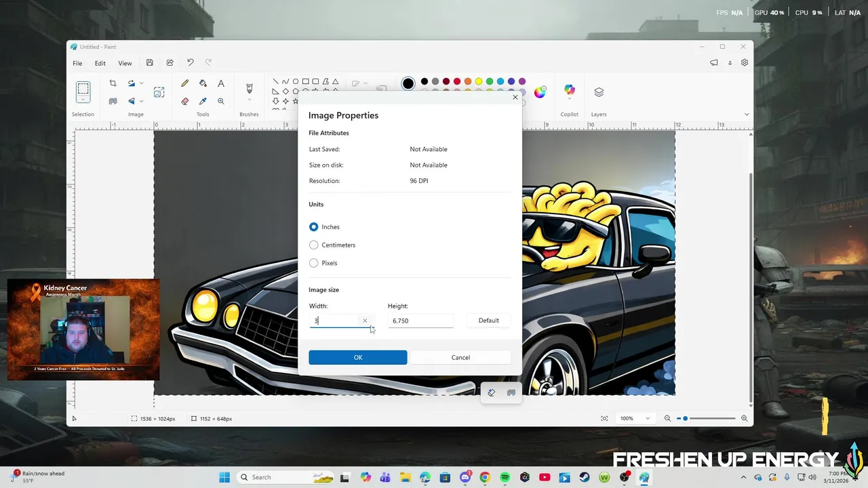868x488 pixels.
Task: Expand the Brushes dropdown chevron
Action: tap(249, 100)
